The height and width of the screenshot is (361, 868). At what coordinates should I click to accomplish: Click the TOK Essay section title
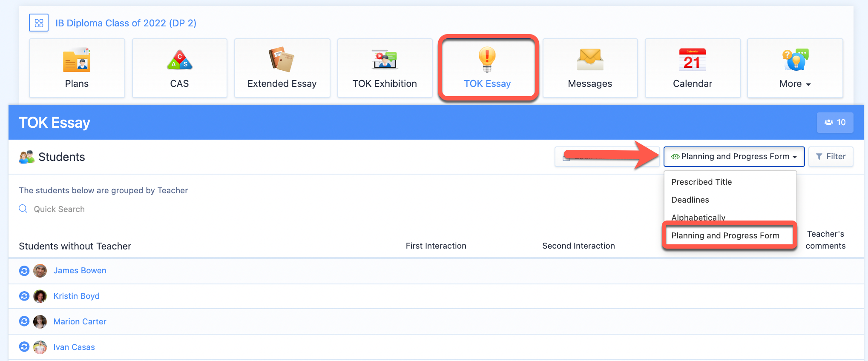pos(55,123)
